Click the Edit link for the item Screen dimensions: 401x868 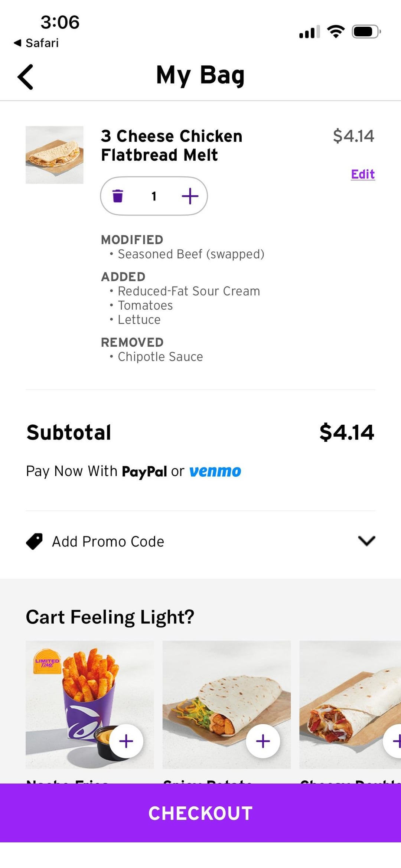[x=363, y=174]
